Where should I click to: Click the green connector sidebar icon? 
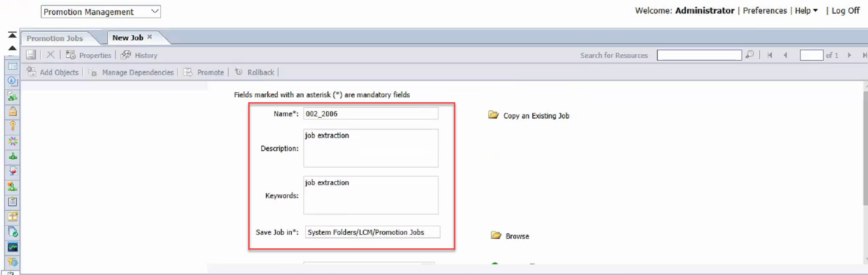[x=13, y=156]
